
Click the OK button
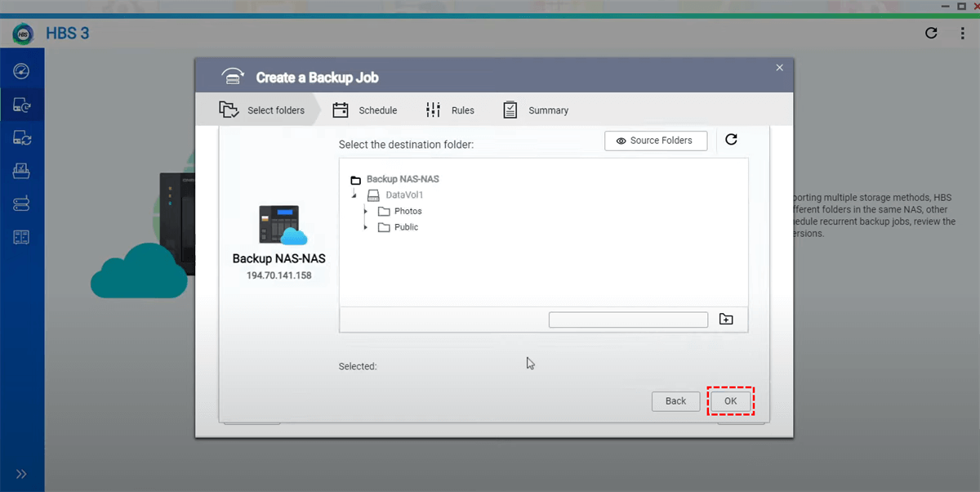[730, 401]
